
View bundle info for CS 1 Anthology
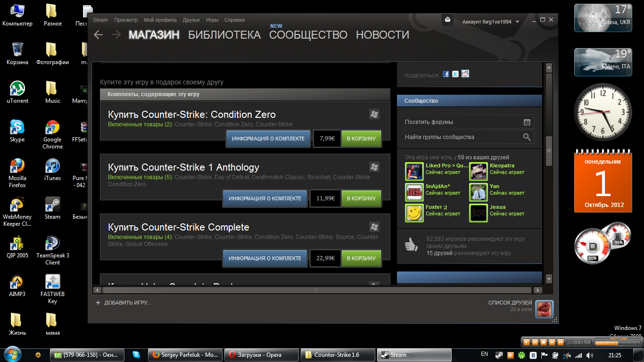click(265, 198)
